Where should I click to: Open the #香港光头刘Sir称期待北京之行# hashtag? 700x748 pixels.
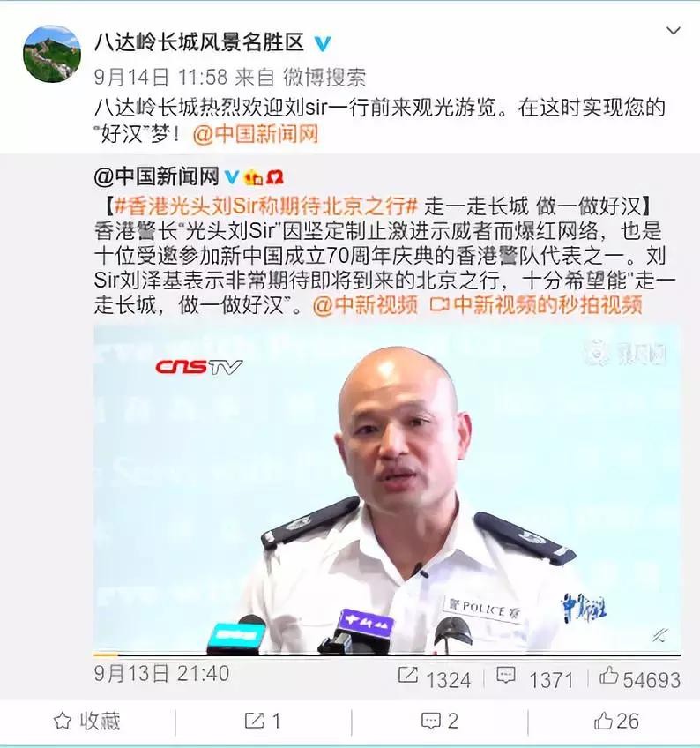tap(266, 206)
